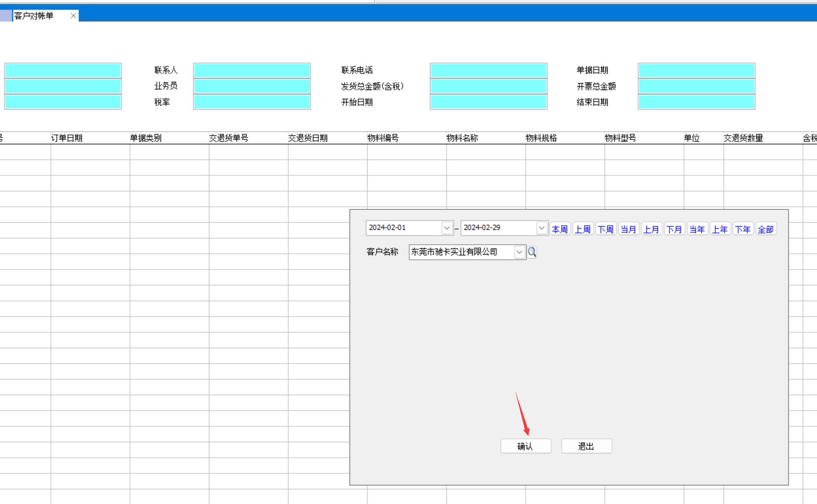The height and width of the screenshot is (504, 817).
Task: Click the 交退货日期 column header
Action: (x=308, y=138)
